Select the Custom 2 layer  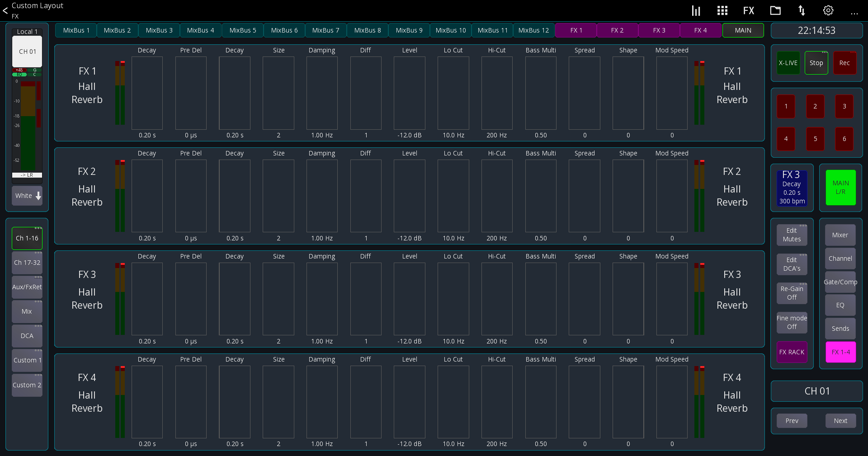27,385
